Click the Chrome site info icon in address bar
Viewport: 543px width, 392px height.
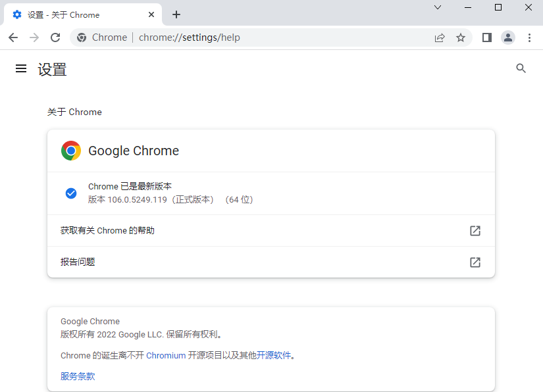82,37
